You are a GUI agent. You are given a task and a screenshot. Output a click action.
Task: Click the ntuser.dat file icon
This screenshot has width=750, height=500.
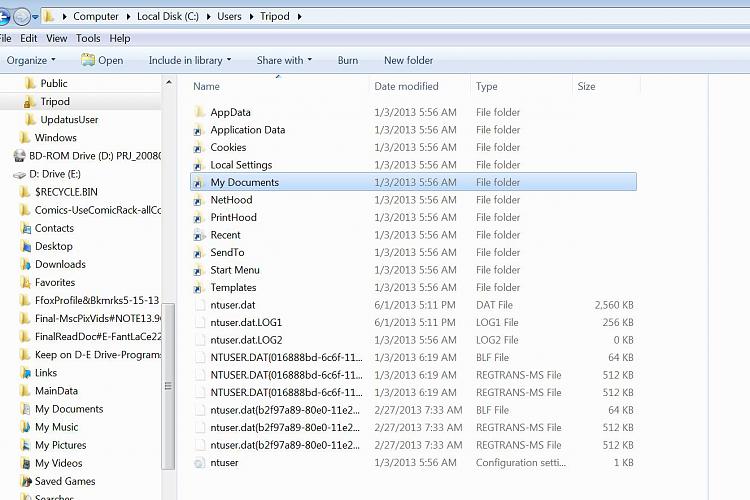[x=199, y=305]
